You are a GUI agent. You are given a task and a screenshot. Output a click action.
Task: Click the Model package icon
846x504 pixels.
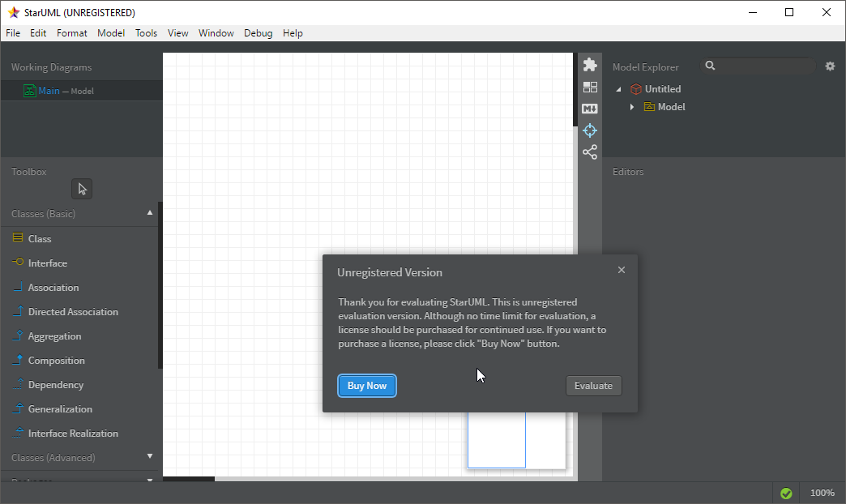pos(650,107)
